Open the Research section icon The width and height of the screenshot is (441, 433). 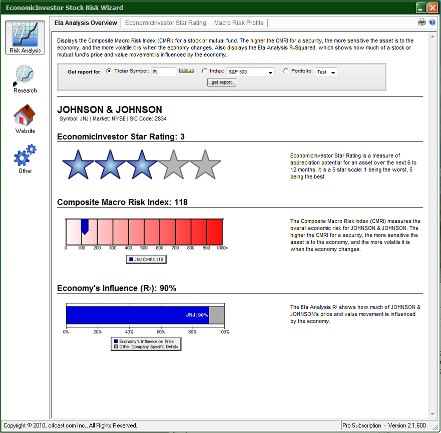tap(25, 79)
